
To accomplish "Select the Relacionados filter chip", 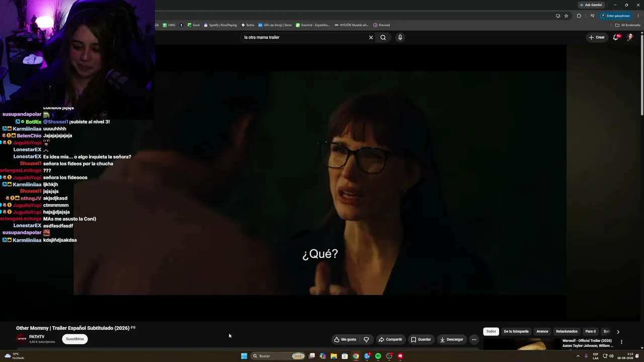I will point(567,331).
